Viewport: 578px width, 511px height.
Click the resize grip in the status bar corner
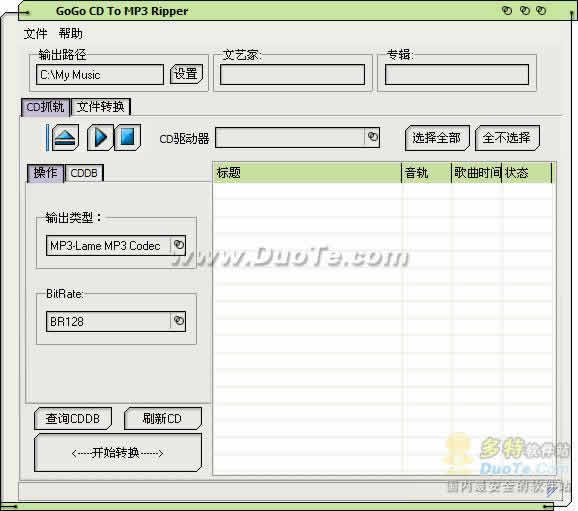tap(551, 490)
